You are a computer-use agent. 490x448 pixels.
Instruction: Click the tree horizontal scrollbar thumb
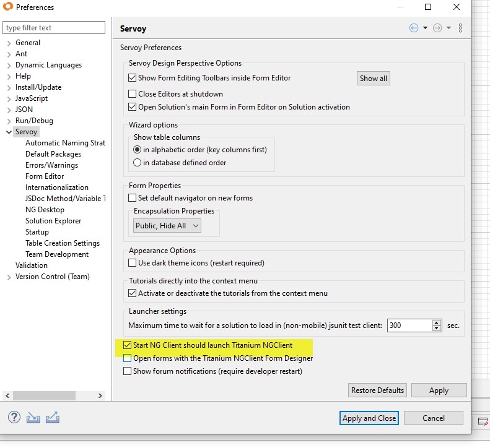click(44, 395)
